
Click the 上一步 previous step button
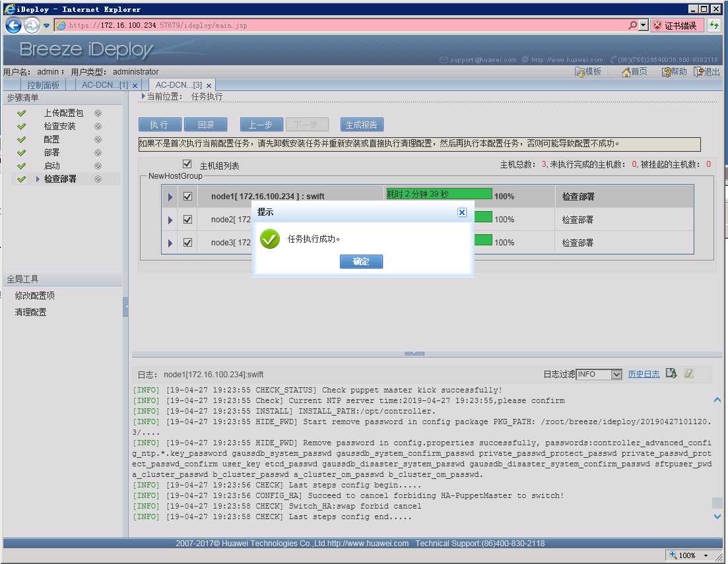261,125
